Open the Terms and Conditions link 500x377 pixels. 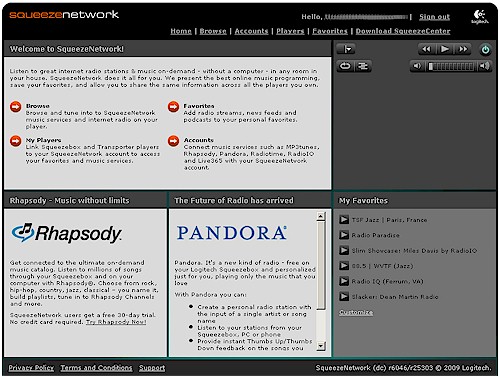point(96,368)
